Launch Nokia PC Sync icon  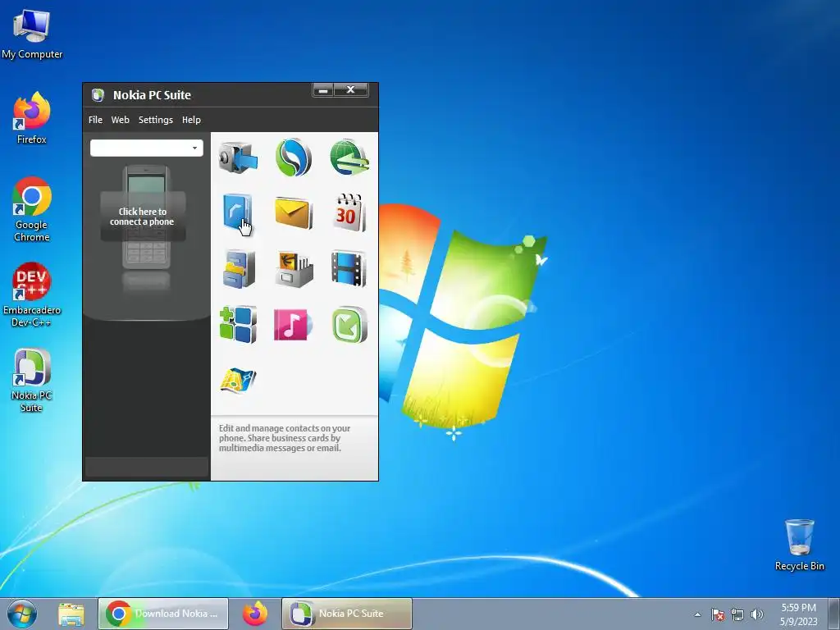[x=294, y=157]
